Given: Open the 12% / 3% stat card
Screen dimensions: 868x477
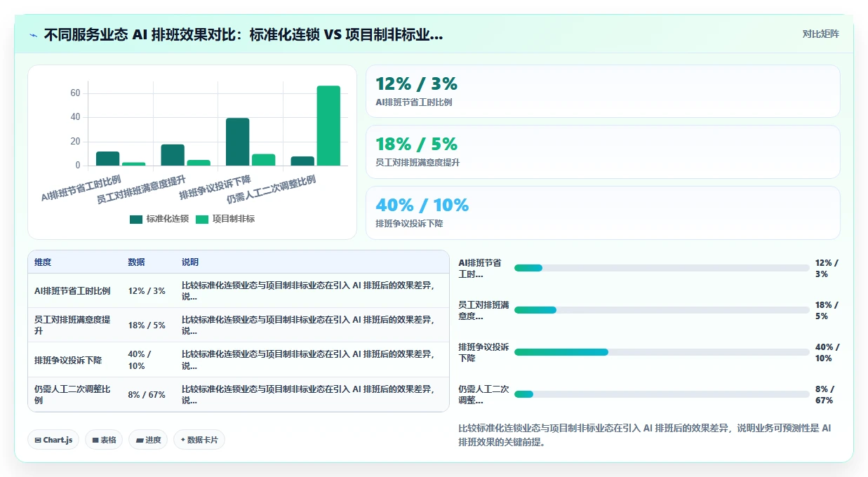Looking at the screenshot, I should (x=603, y=91).
